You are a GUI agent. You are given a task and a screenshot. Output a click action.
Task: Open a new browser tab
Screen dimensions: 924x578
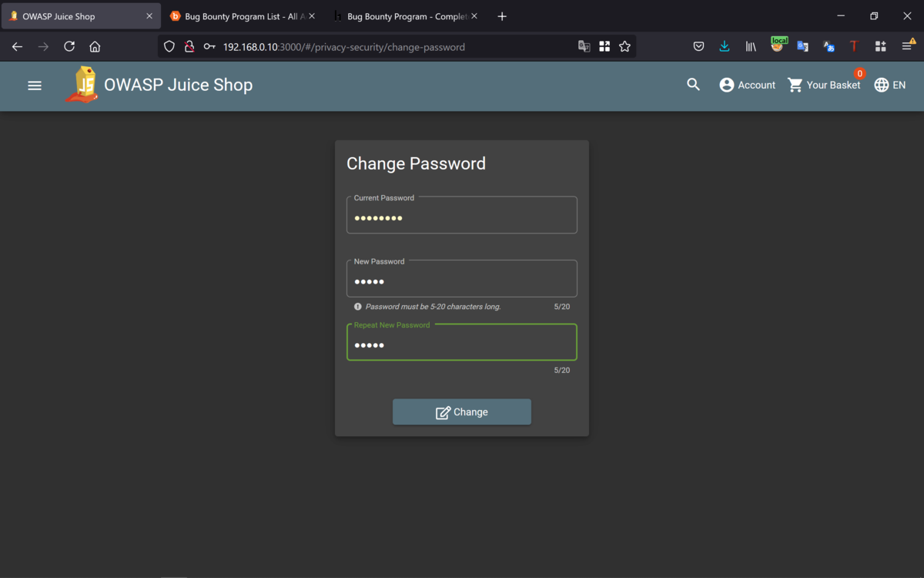502,16
